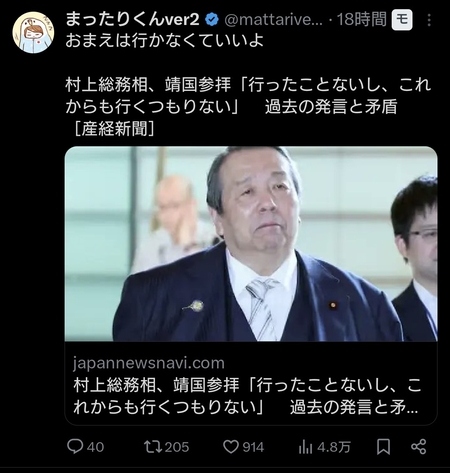View analytics via the bar chart icon
This screenshot has width=450, height=473.
click(305, 447)
